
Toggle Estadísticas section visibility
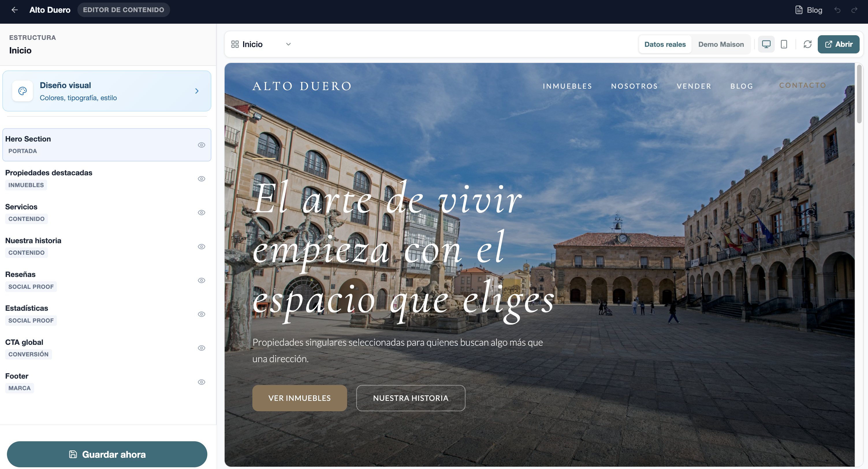(x=202, y=314)
